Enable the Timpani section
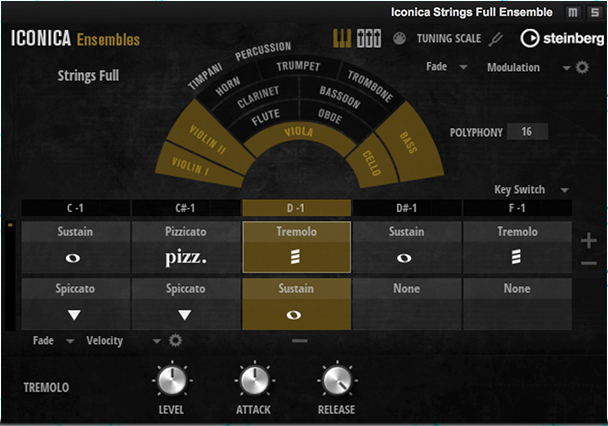This screenshot has height=426, width=608. (205, 76)
